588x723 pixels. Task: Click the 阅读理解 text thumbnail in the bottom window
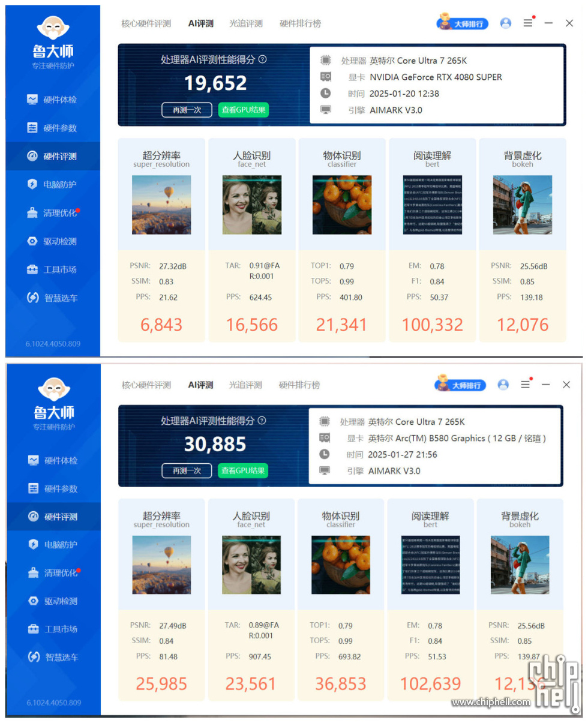click(431, 565)
